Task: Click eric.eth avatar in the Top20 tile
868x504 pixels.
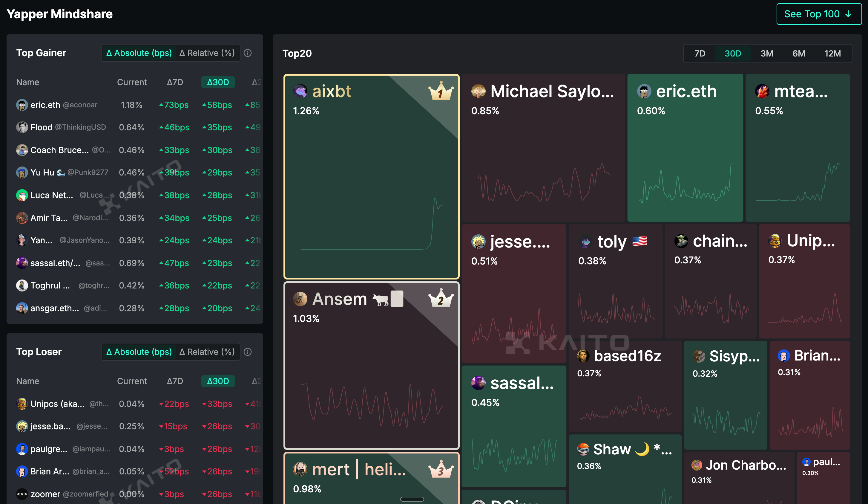Action: (644, 91)
